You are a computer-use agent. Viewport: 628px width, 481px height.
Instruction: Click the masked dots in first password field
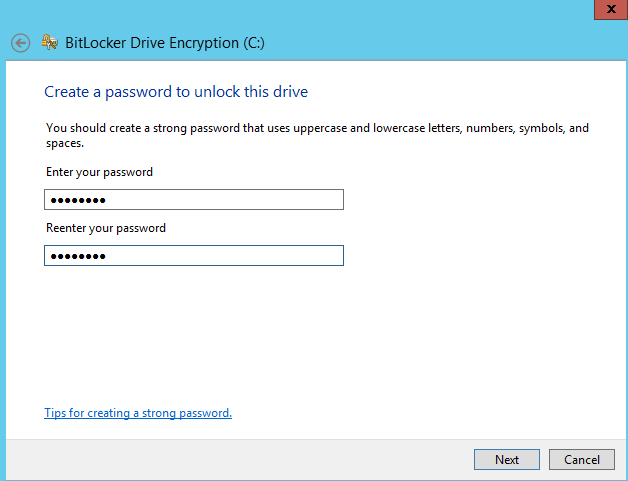(x=78, y=200)
